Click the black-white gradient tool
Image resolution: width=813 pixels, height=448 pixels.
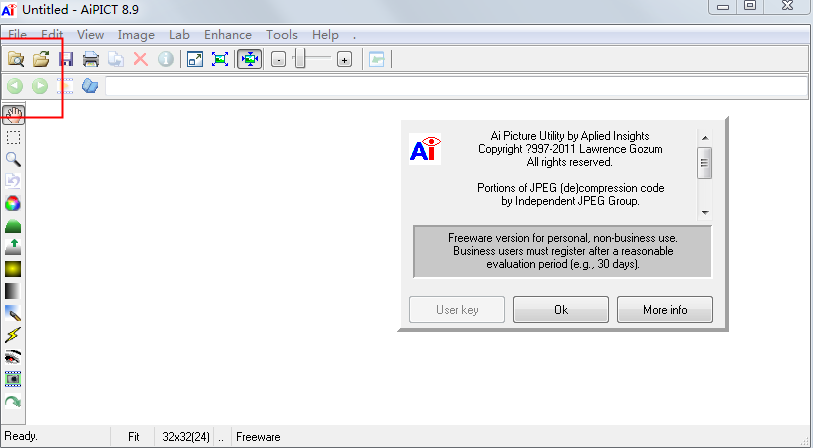13,291
